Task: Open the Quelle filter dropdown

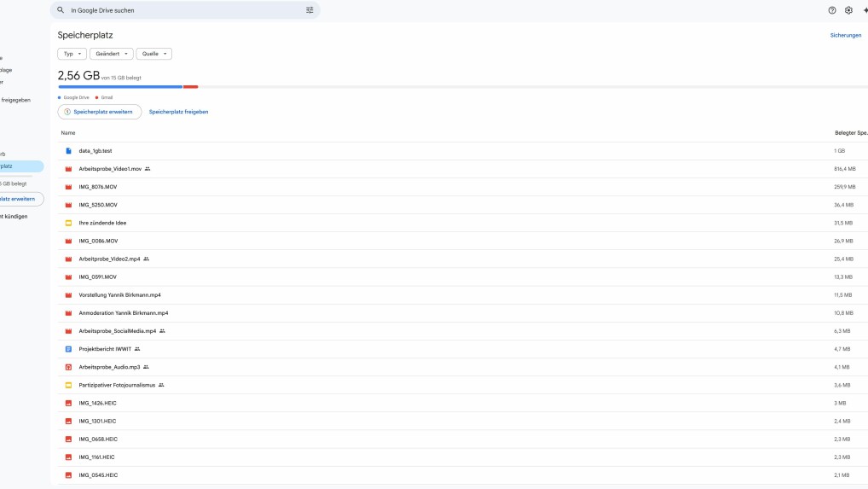Action: pyautogui.click(x=153, y=54)
